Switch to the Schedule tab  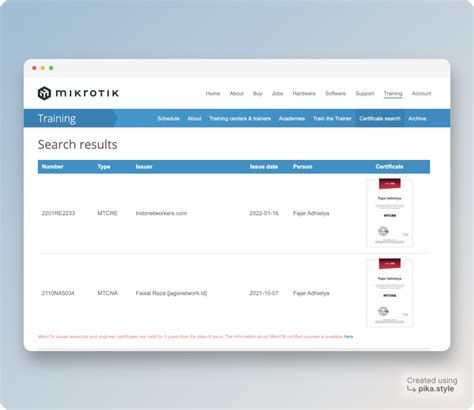click(x=168, y=118)
